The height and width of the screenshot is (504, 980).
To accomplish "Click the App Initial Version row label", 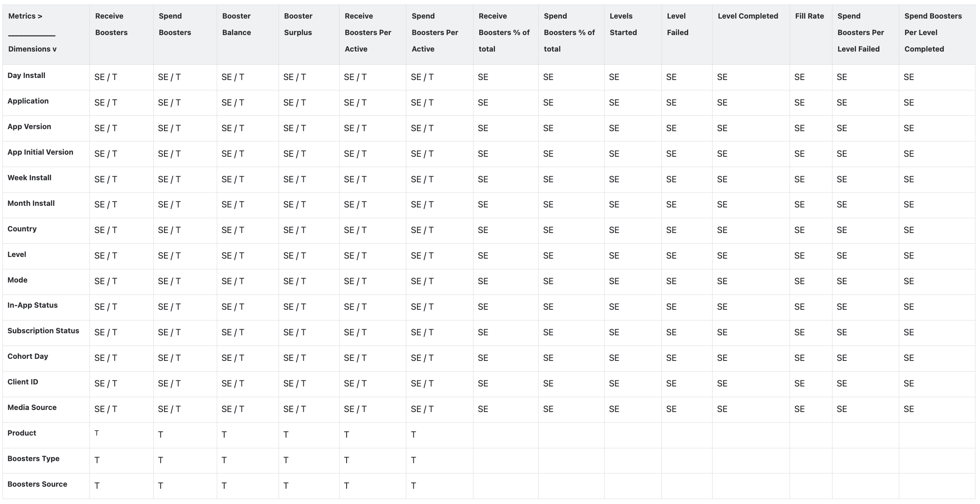I will 40,152.
